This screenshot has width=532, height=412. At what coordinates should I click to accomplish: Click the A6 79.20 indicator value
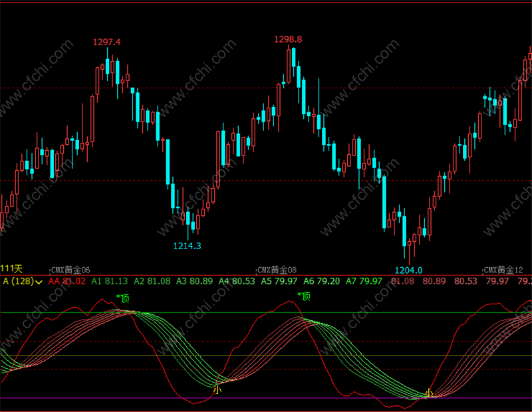click(322, 281)
